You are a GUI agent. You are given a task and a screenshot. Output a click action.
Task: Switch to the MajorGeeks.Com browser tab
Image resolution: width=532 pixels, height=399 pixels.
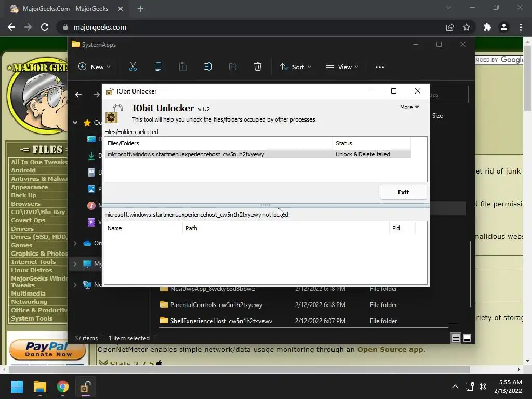(x=65, y=9)
